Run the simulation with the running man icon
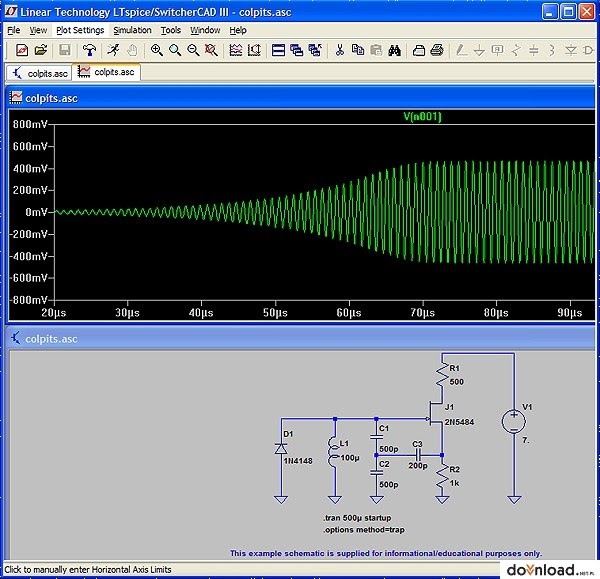This screenshot has width=600, height=579. [x=113, y=50]
